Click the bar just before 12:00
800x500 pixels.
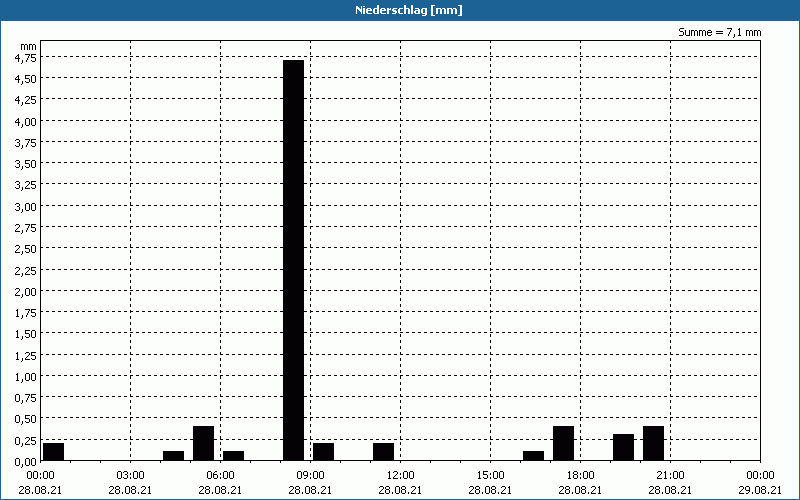pos(384,452)
